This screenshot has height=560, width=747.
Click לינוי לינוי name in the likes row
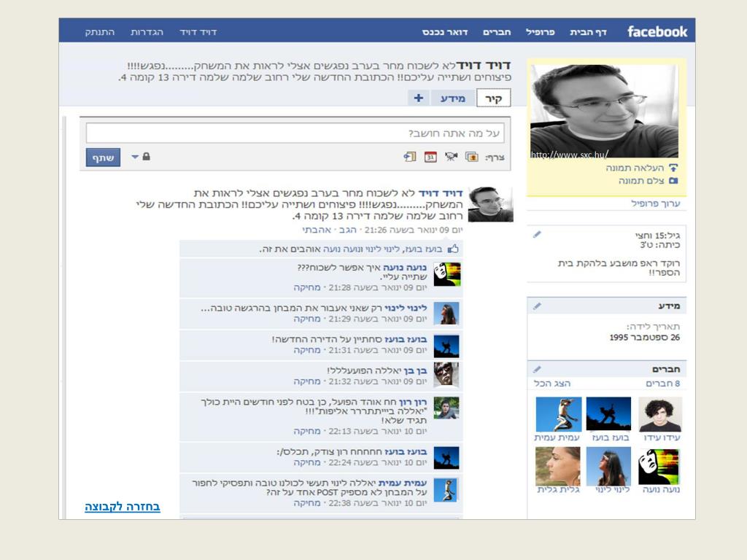[381, 249]
